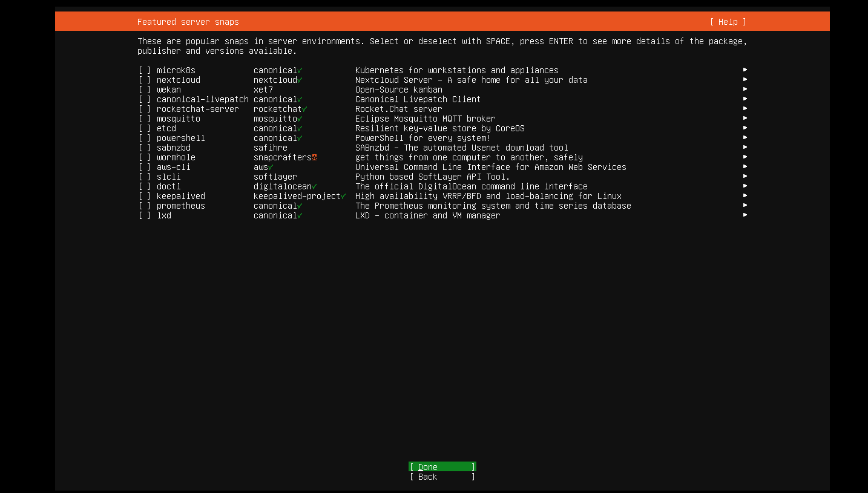Expand details arrow for etcd row
This screenshot has width=868, height=493.
click(x=745, y=128)
